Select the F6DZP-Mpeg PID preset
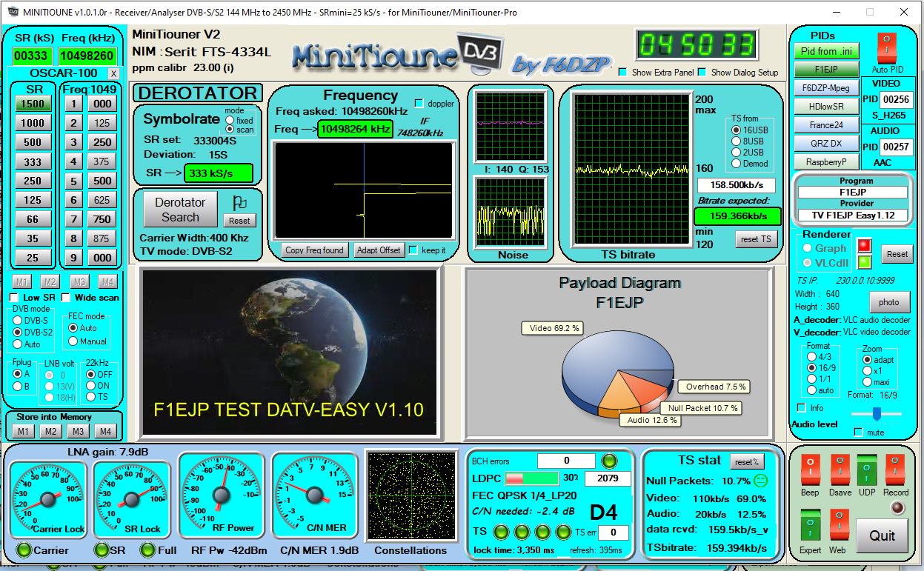 pos(827,87)
